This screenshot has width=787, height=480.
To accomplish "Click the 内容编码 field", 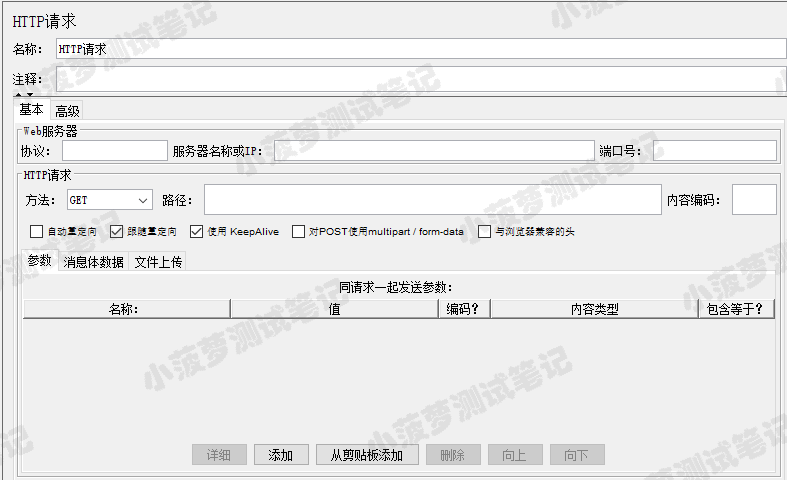I will (x=753, y=200).
